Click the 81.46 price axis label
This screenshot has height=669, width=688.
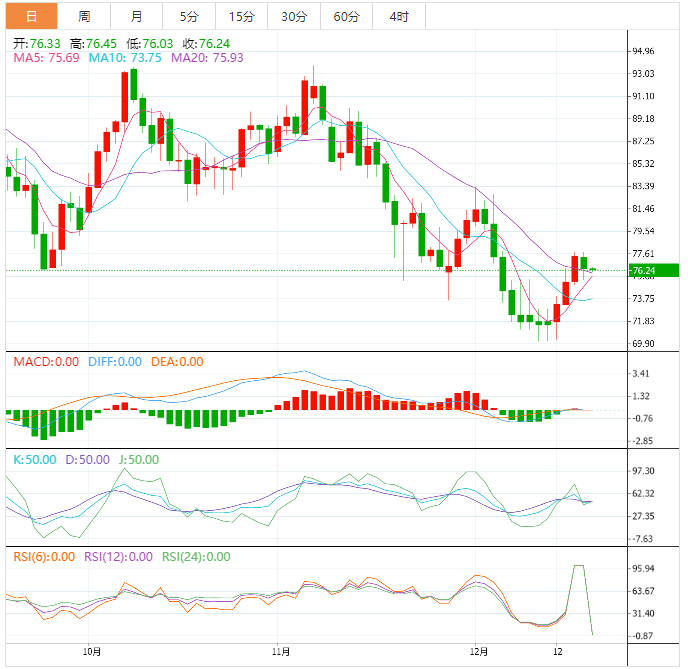click(x=643, y=209)
